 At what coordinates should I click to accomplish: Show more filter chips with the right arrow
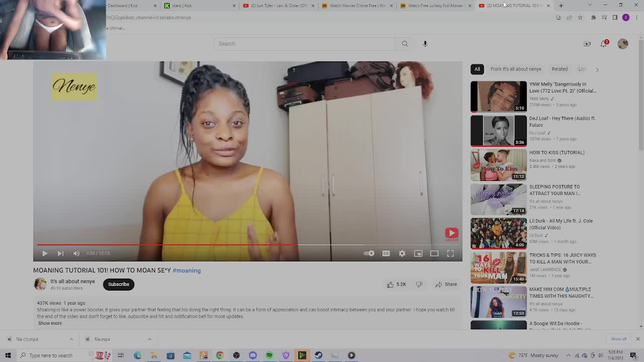point(597,69)
